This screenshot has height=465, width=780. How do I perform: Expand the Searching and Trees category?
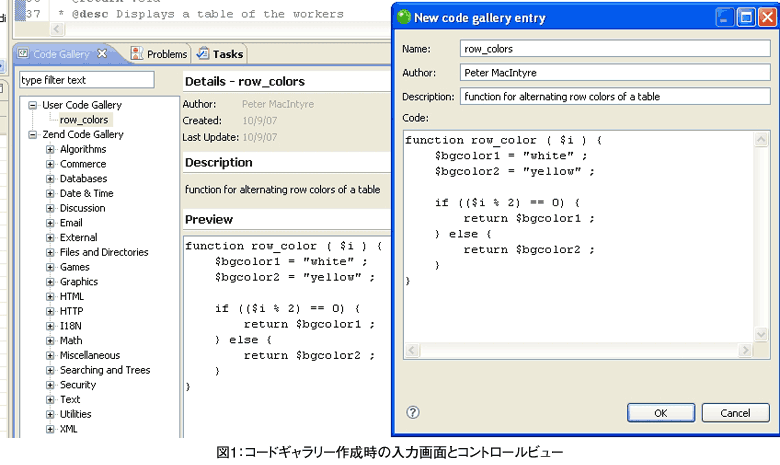(50, 371)
